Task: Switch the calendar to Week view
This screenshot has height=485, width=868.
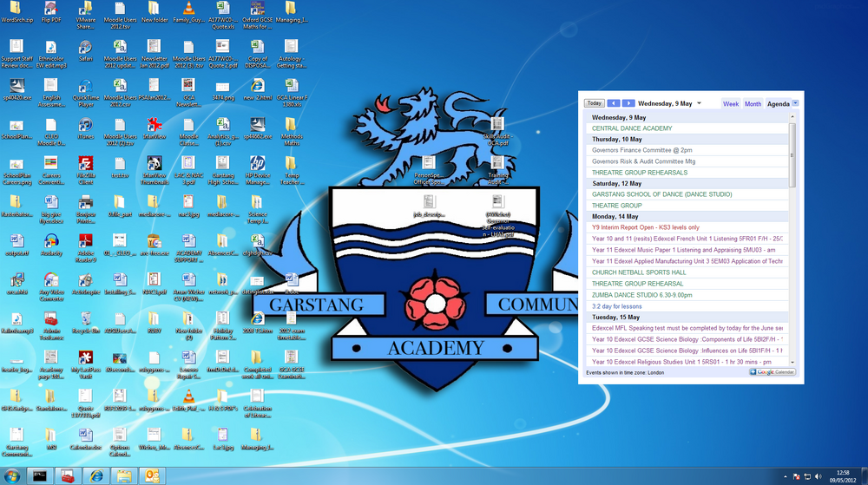Action: tap(731, 104)
